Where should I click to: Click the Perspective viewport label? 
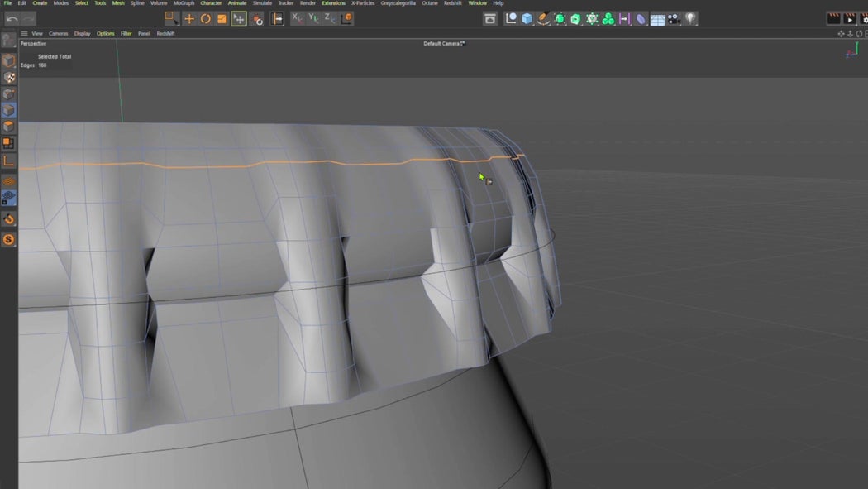coord(33,43)
